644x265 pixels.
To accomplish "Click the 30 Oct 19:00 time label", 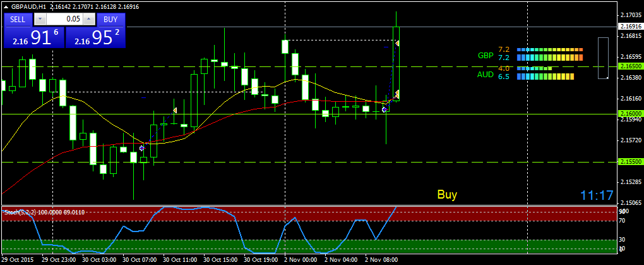I will (260, 260).
